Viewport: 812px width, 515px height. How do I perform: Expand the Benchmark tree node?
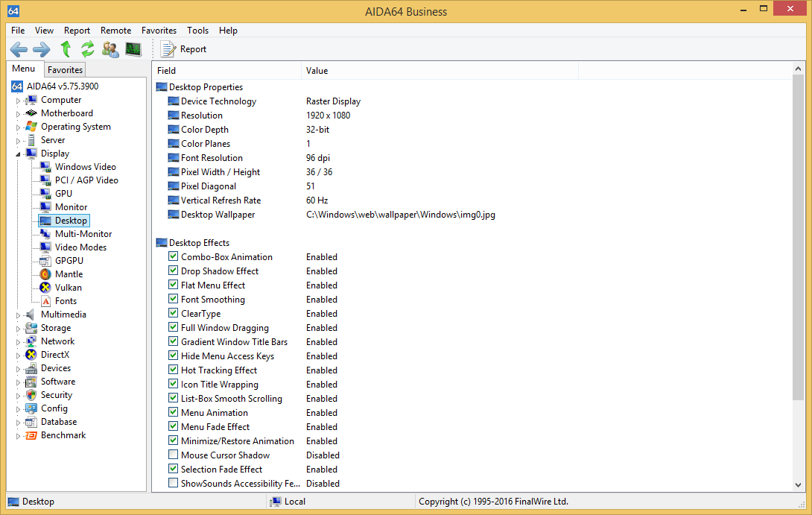[18, 436]
